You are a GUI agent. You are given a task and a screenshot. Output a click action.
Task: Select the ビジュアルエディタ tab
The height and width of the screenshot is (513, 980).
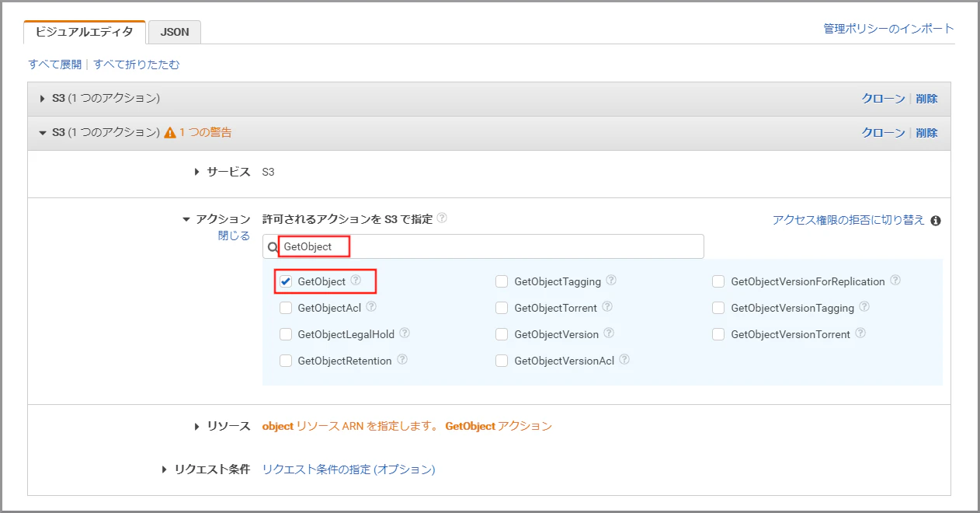(85, 32)
